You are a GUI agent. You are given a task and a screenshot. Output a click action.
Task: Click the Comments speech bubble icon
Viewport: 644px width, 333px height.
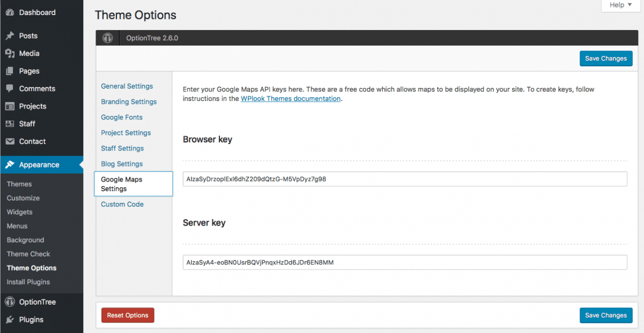click(x=11, y=88)
